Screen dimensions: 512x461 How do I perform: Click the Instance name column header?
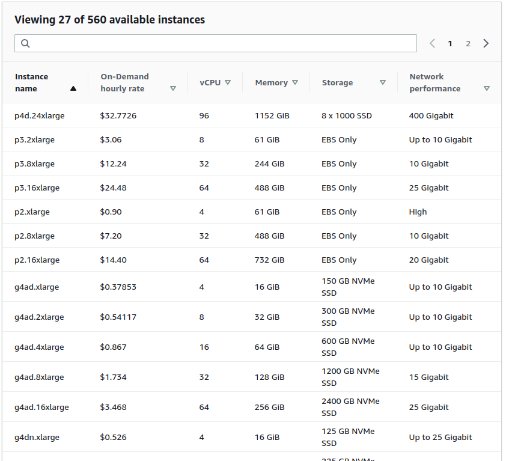[x=32, y=83]
